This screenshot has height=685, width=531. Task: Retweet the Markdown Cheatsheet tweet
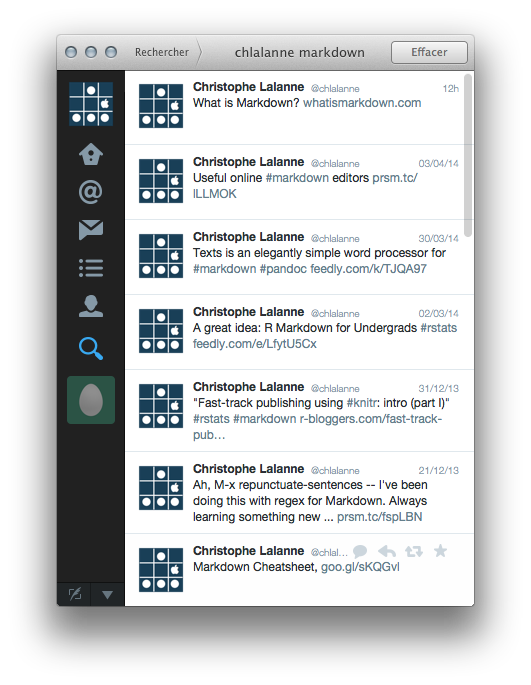pos(413,551)
